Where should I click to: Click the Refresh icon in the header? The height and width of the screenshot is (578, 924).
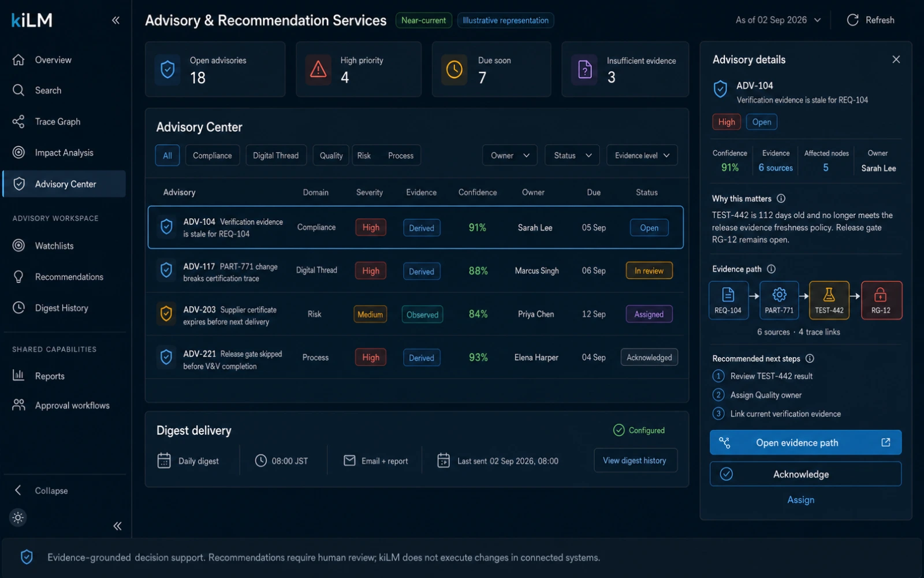[852, 20]
